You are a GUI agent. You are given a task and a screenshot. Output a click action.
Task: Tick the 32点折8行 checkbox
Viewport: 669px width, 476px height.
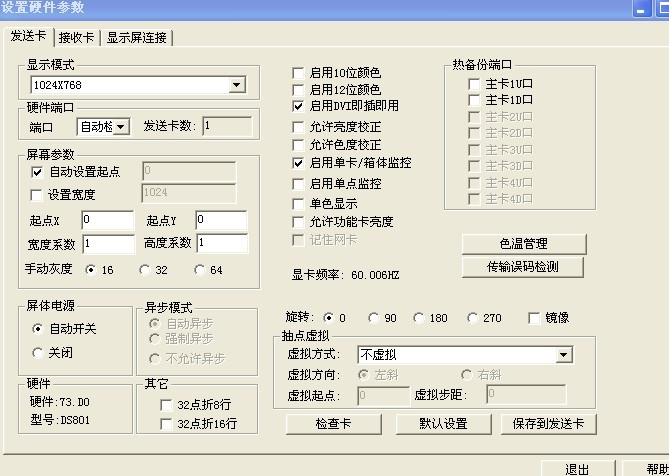(166, 405)
